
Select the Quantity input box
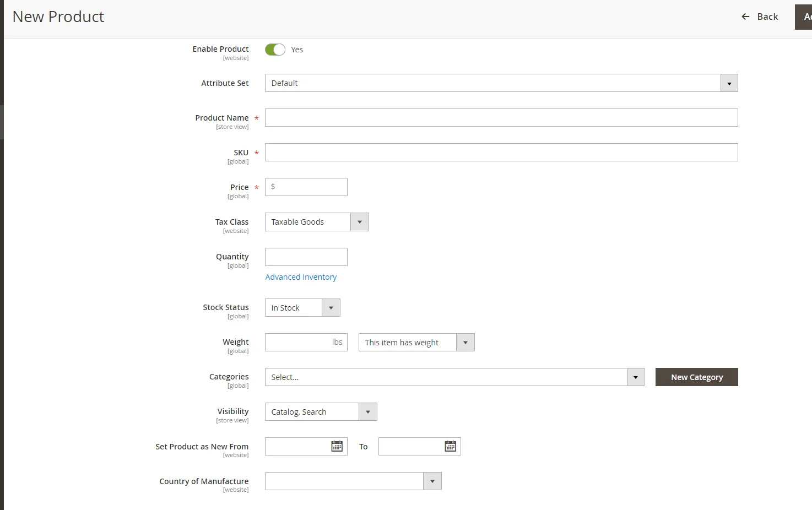[306, 257]
